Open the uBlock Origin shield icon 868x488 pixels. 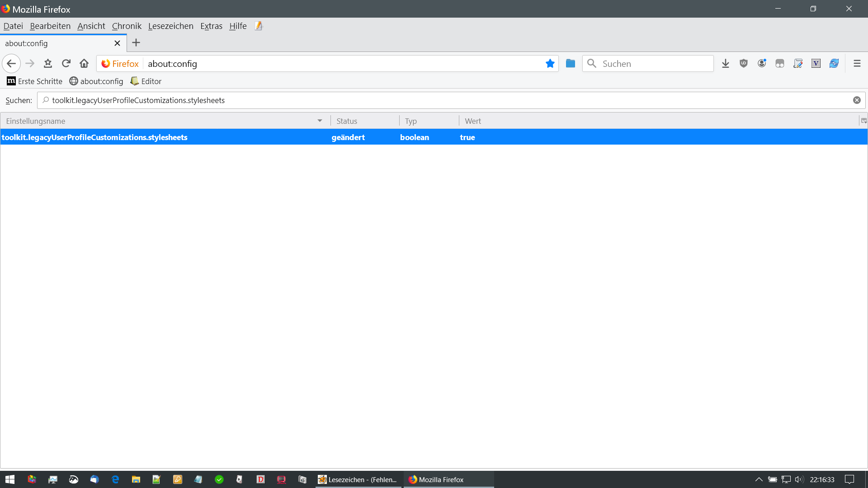[x=744, y=64]
